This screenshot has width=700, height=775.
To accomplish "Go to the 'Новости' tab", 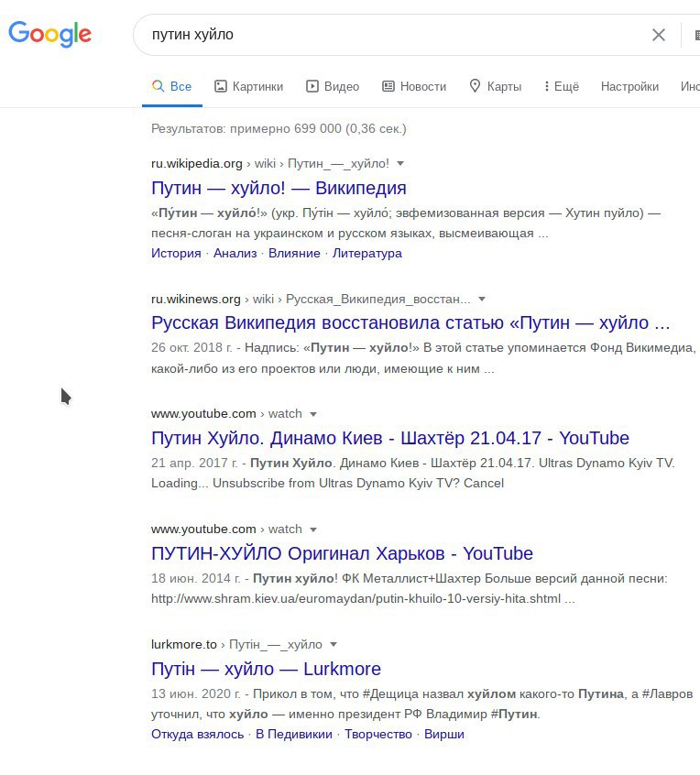I will (414, 86).
